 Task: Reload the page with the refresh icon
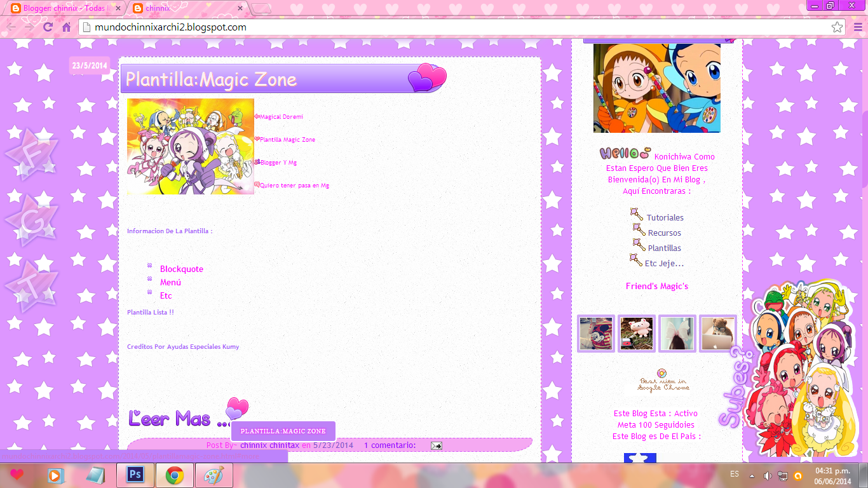(x=48, y=27)
